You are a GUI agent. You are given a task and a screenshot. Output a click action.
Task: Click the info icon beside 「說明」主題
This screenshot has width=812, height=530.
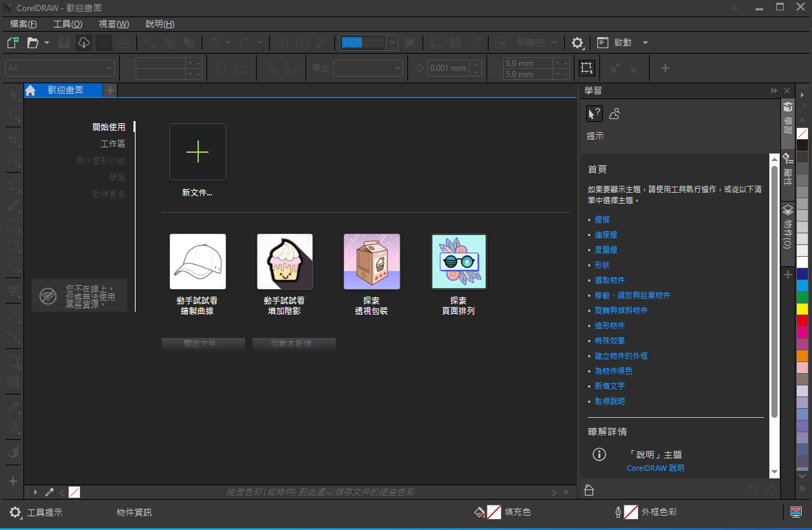click(x=599, y=454)
